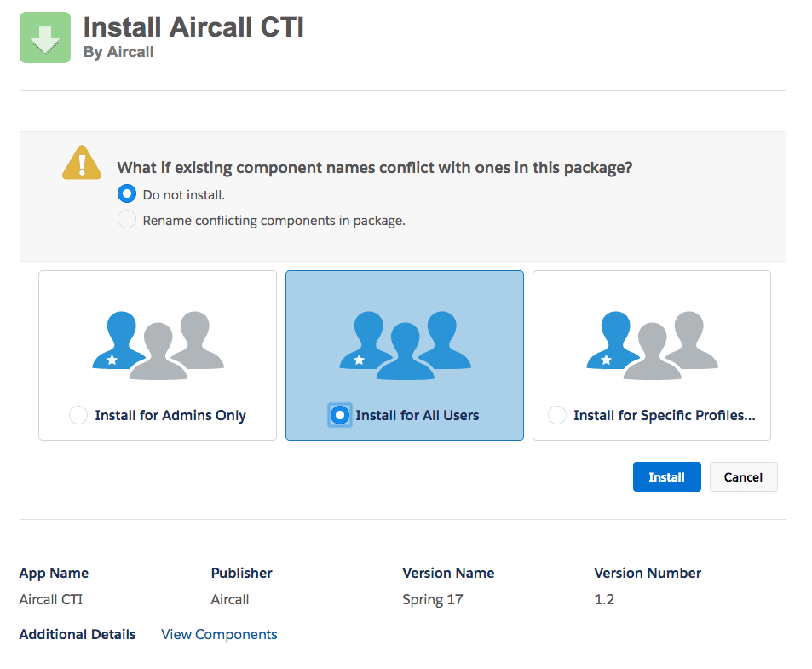Click the Specific Profiles people icon
Screen dimensions: 812x669
pos(652,340)
